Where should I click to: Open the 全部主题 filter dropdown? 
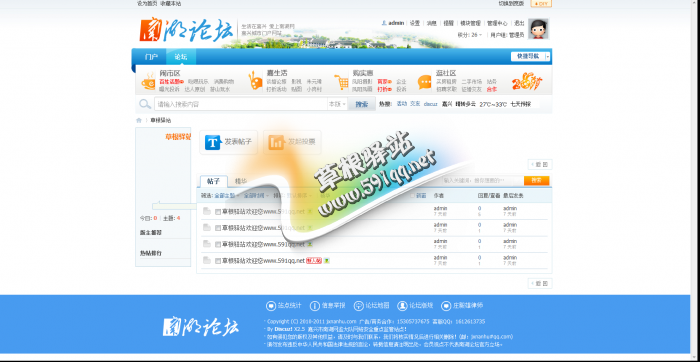coord(227,196)
